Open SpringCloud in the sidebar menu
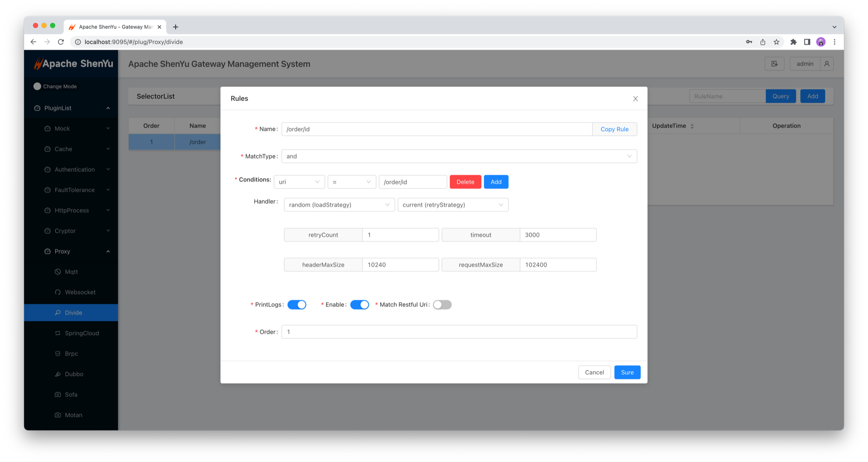The width and height of the screenshot is (868, 462). point(82,333)
